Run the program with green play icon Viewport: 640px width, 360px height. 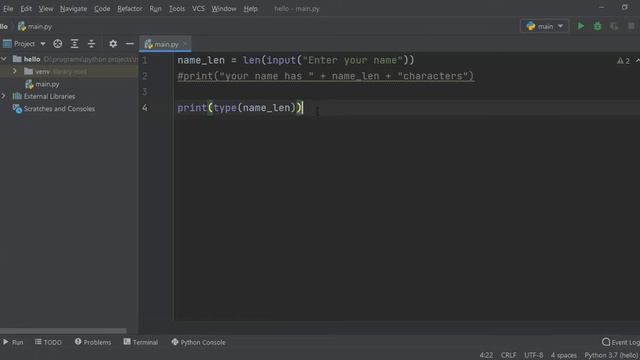pyautogui.click(x=581, y=26)
